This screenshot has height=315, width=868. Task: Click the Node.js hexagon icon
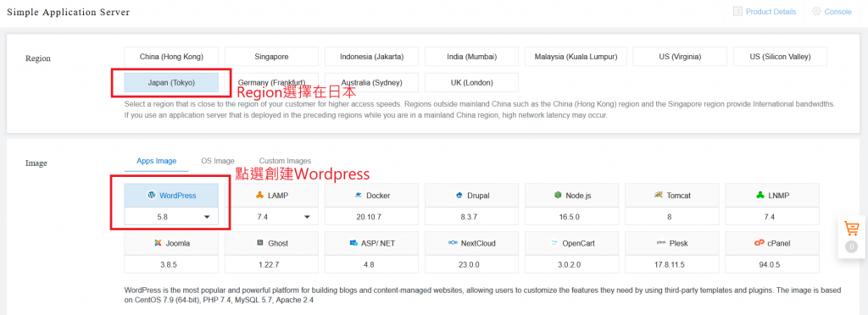pos(558,195)
